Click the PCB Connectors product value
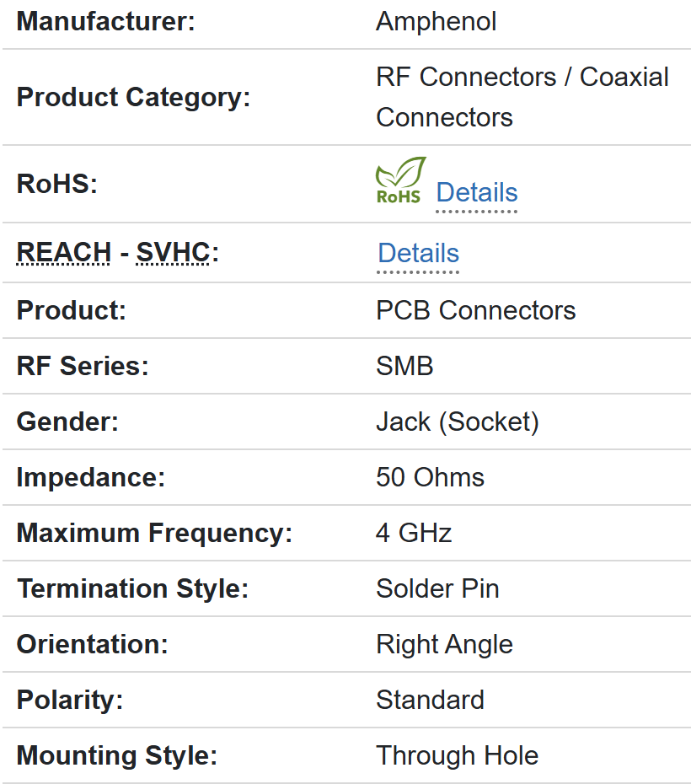691x784 pixels. 475,310
